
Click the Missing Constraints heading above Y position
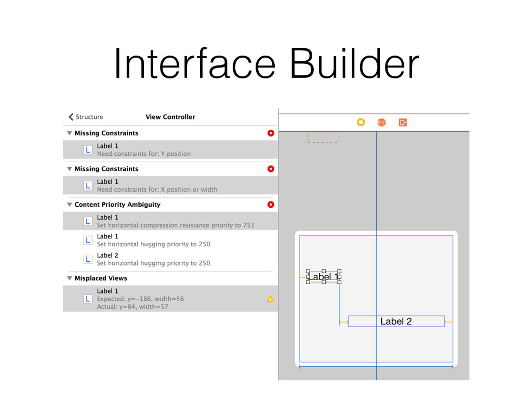coord(106,133)
